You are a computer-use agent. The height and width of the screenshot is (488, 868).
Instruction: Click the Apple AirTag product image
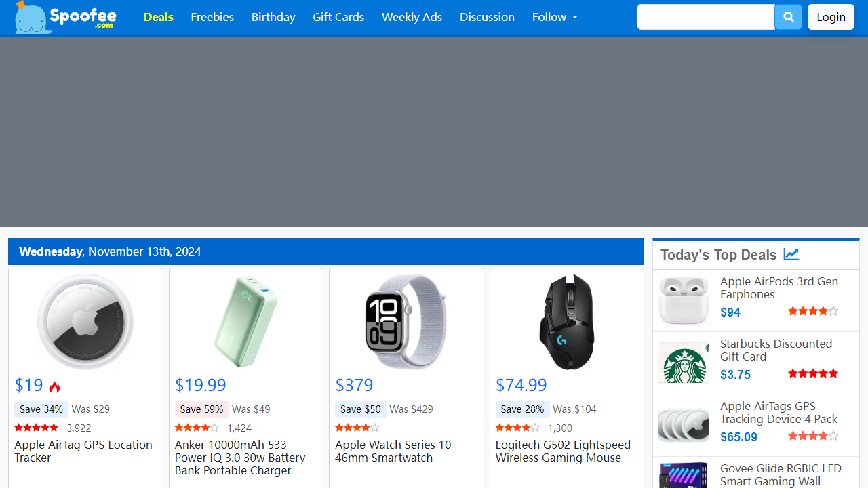[85, 322]
